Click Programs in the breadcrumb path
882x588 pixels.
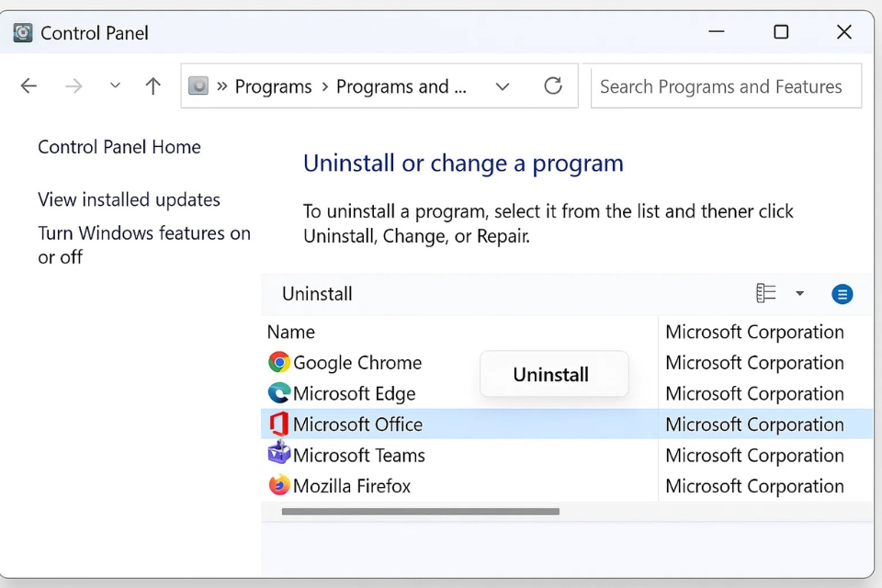pyautogui.click(x=273, y=86)
